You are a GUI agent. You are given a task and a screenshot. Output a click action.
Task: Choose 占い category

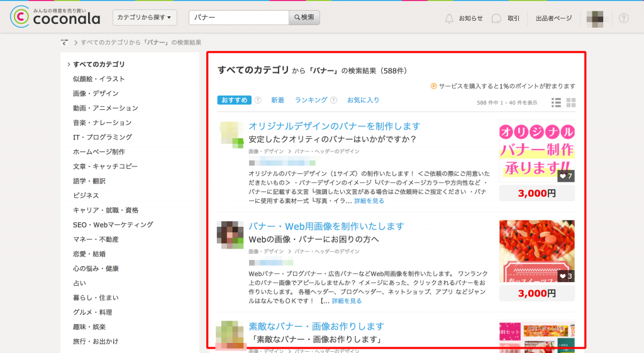[79, 283]
